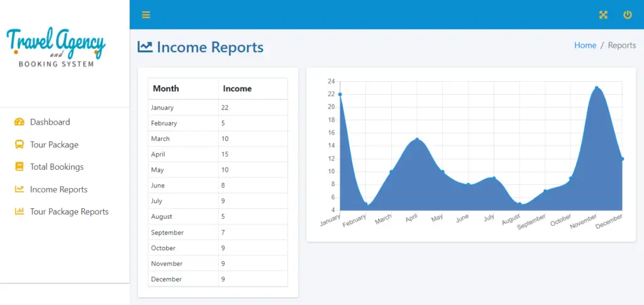The width and height of the screenshot is (644, 305).
Task: Toggle the hamburger sidebar menu icon
Action: (146, 15)
